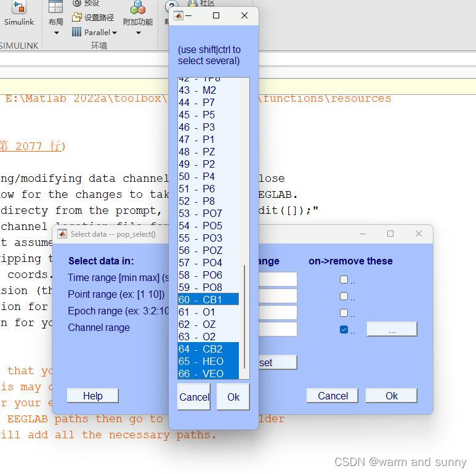Select channel 62 - OZ
The height and width of the screenshot is (474, 476).
click(208, 324)
